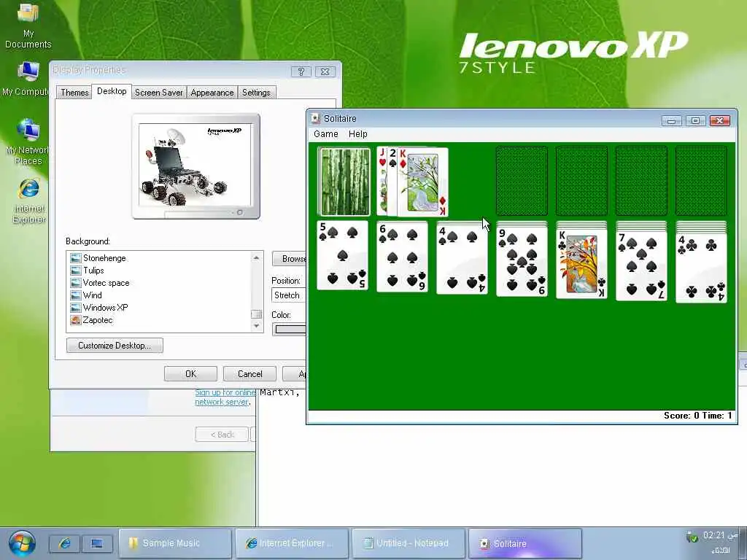Viewport: 747px width, 560px height.
Task: Select the 5 of spades card
Action: click(x=343, y=255)
